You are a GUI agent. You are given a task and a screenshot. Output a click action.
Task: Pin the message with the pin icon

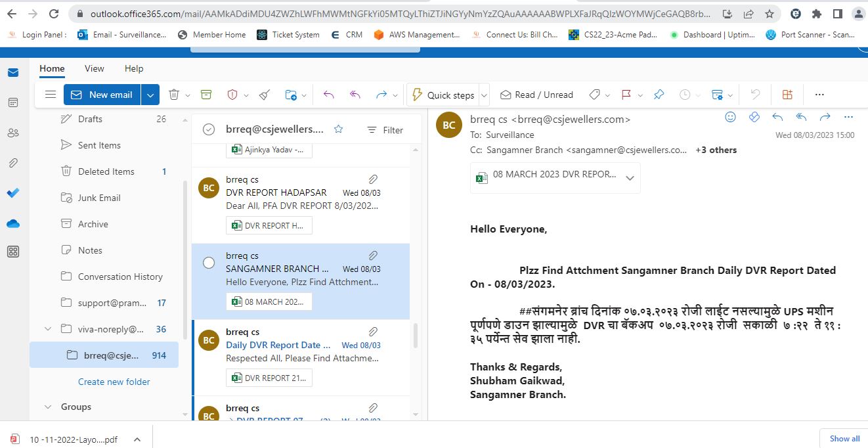(659, 95)
